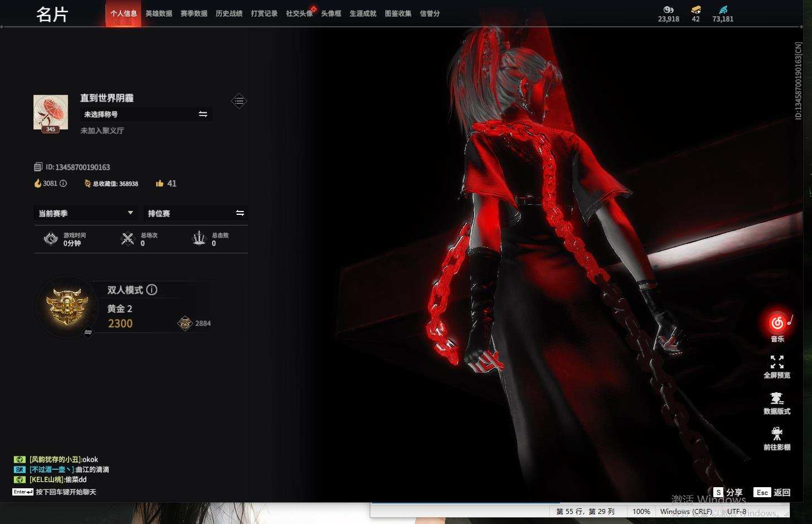Viewport: 812px width, 524px height.
Task: Show info next to 双人模式
Action: pyautogui.click(x=152, y=290)
